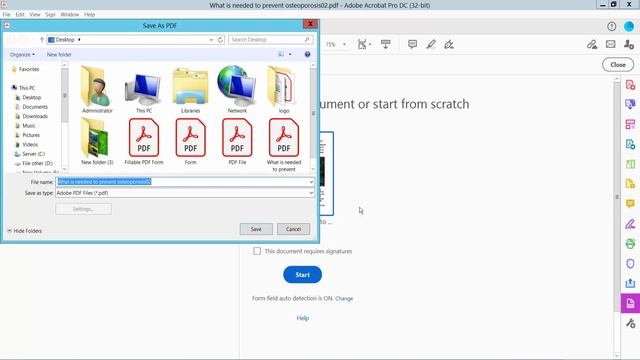Click the Change link for auto detection
The width and height of the screenshot is (640, 360).
344,298
